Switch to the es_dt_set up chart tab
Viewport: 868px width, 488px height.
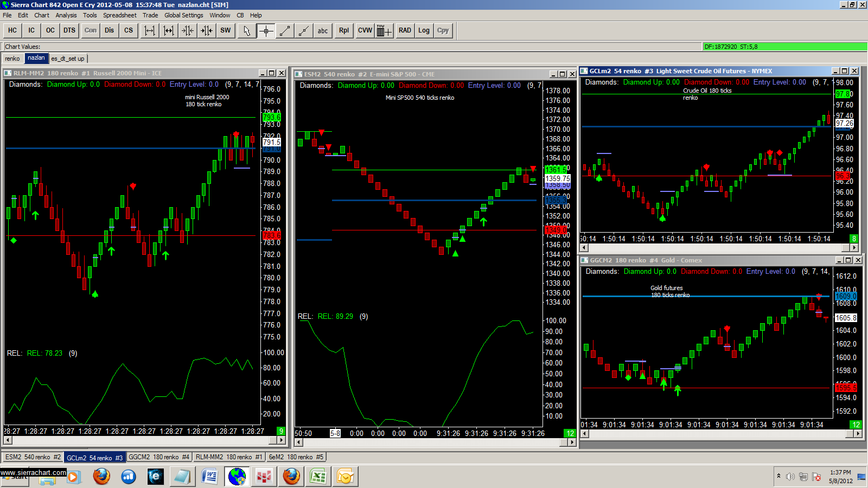[68, 58]
